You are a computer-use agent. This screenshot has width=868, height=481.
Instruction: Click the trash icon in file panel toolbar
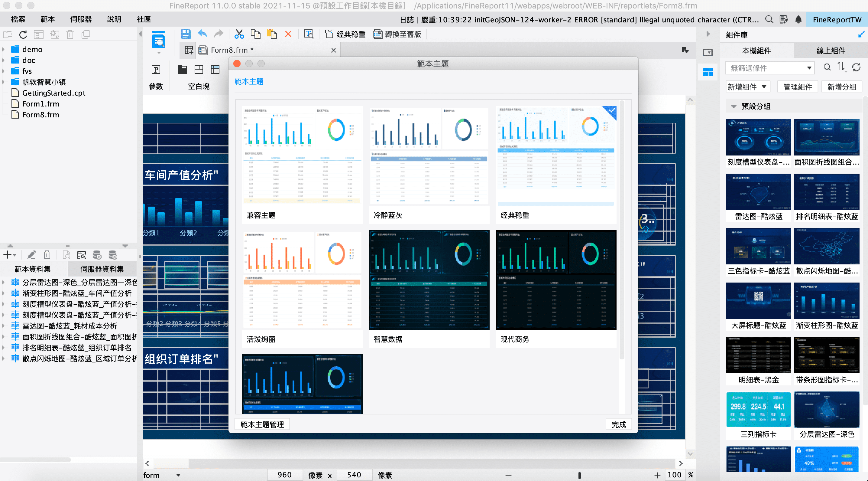(70, 34)
